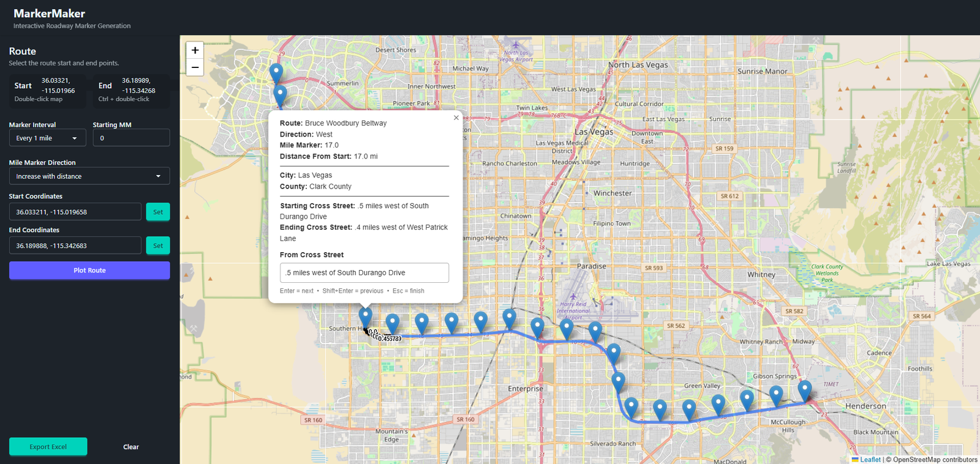Click the upper map marker near Summerlin
The width and height of the screenshot is (980, 464).
click(x=276, y=73)
